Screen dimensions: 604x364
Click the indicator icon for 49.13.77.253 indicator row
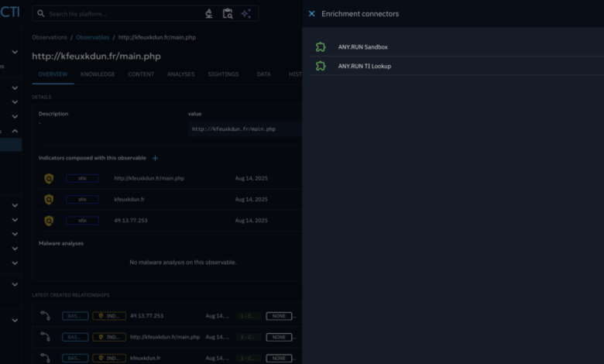pyautogui.click(x=49, y=221)
